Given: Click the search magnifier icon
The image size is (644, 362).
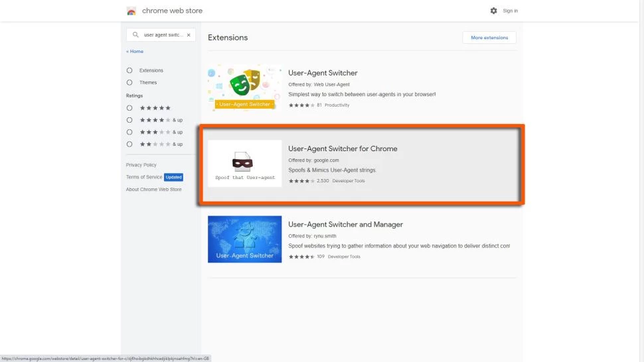Looking at the screenshot, I should [136, 35].
